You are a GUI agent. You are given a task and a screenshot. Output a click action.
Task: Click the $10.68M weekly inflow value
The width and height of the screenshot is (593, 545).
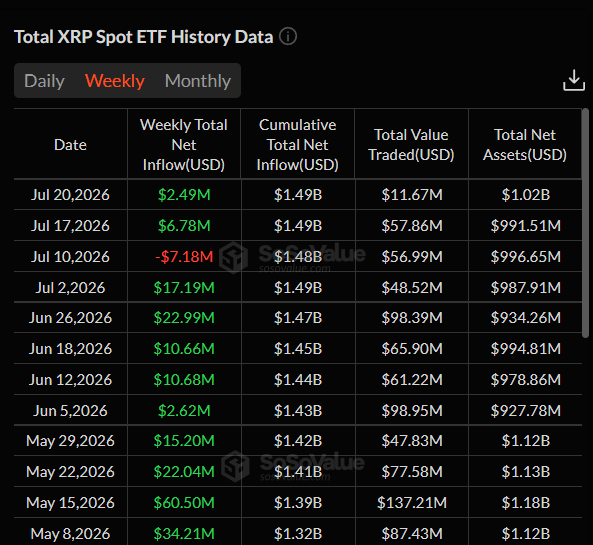tap(184, 380)
